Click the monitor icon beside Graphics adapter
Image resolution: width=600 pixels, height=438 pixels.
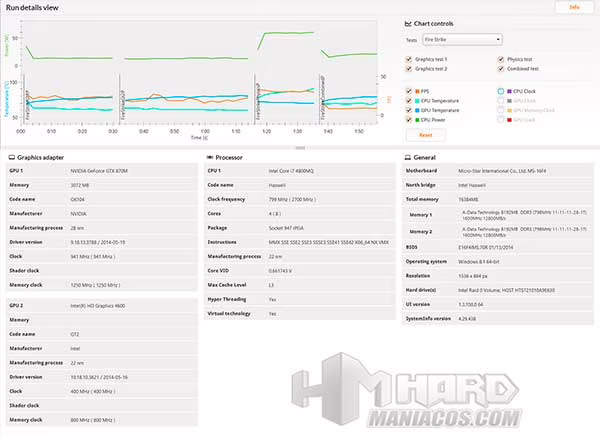click(x=12, y=157)
